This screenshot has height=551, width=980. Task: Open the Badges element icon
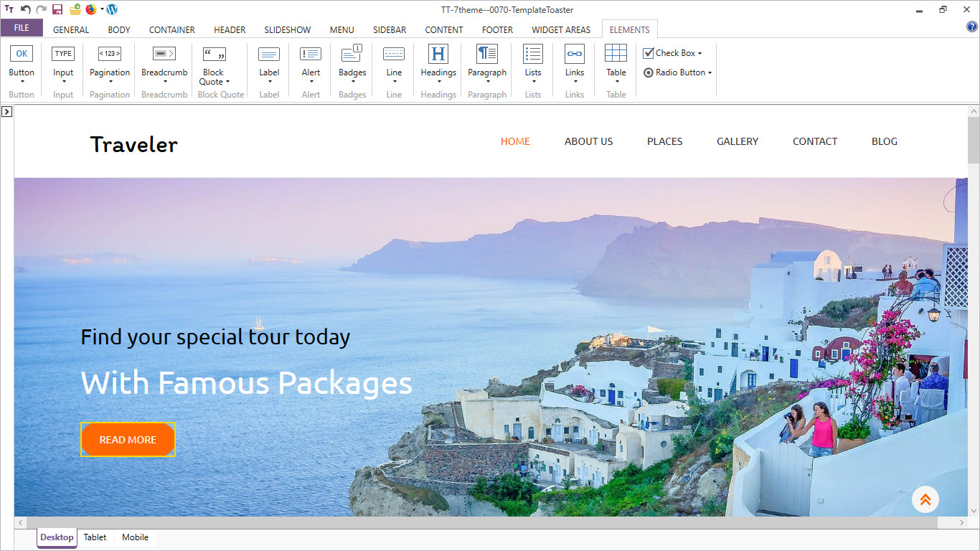point(352,54)
